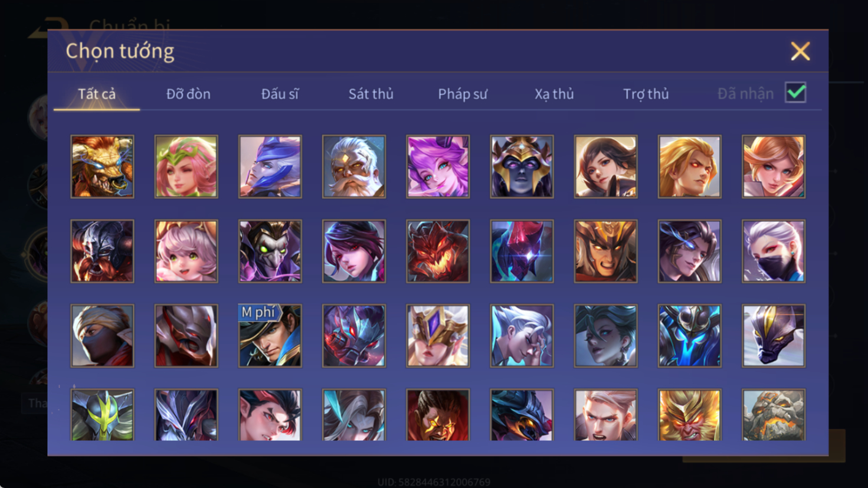Select the horned bull hero portrait
868x488 pixels.
102,166
